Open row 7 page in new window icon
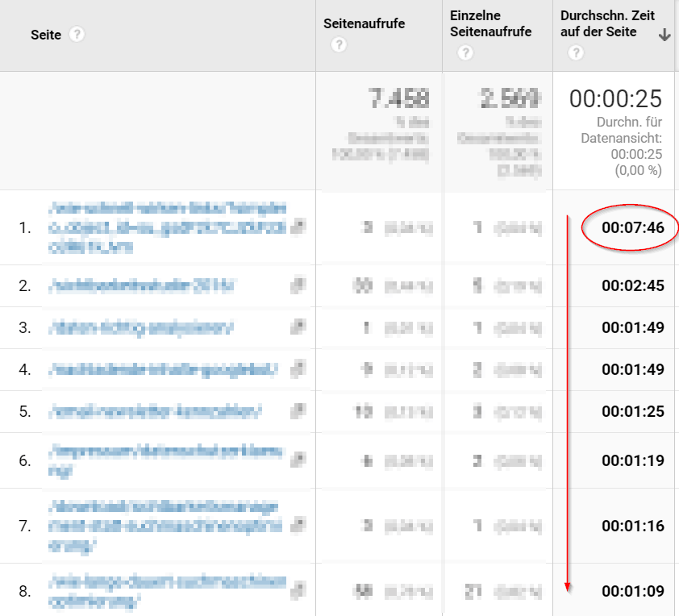 [x=298, y=525]
